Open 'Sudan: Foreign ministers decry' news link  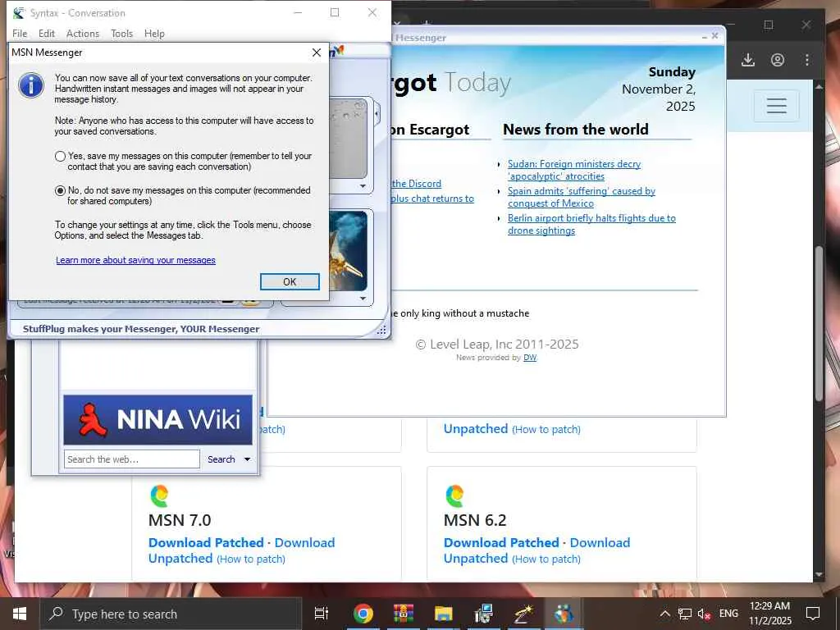pyautogui.click(x=573, y=171)
